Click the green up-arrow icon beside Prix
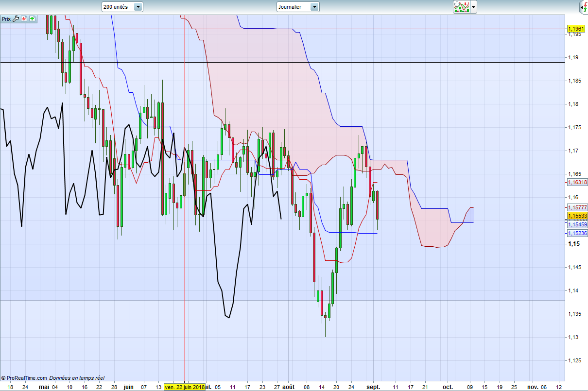The height and width of the screenshot is (391, 588). 32,19
